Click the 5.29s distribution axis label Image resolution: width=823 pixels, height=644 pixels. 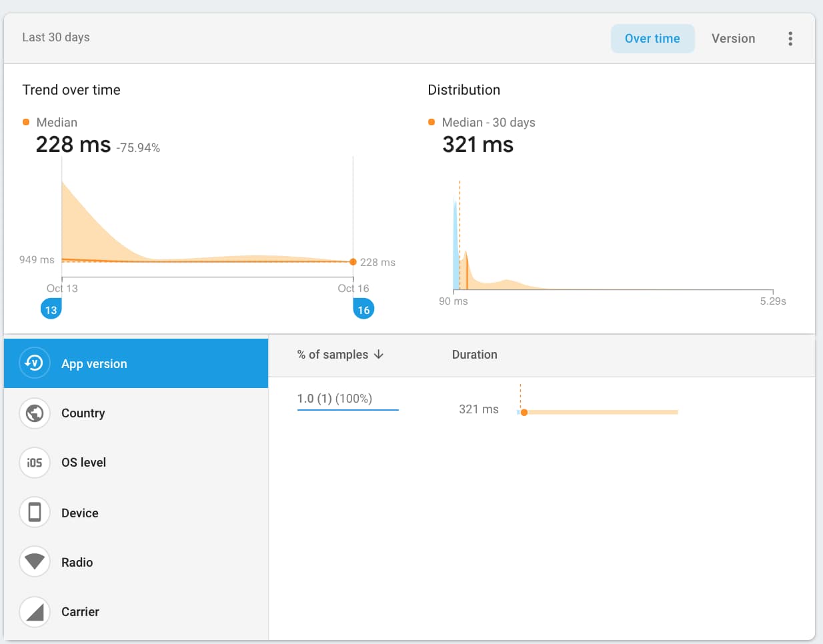(x=773, y=301)
